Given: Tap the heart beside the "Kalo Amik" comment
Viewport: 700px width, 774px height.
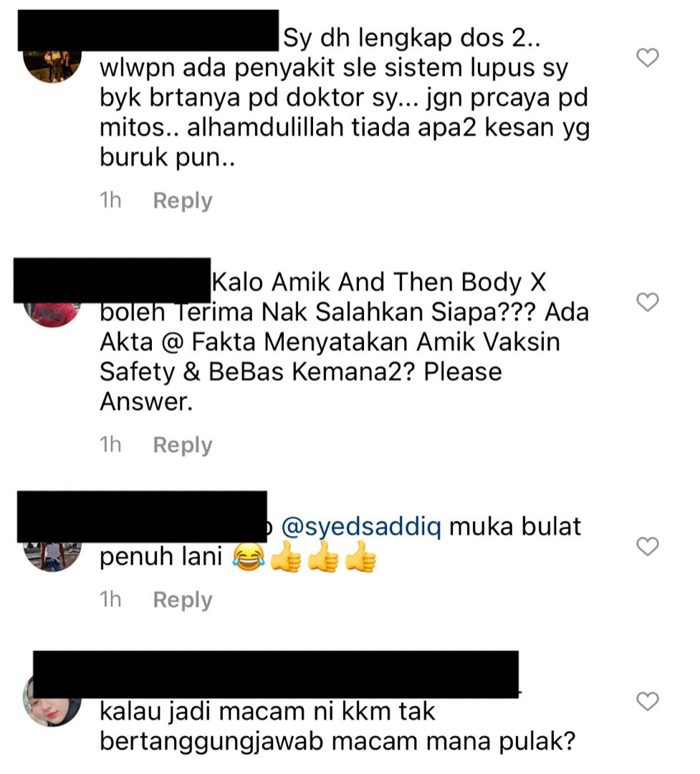Looking at the screenshot, I should [x=647, y=302].
